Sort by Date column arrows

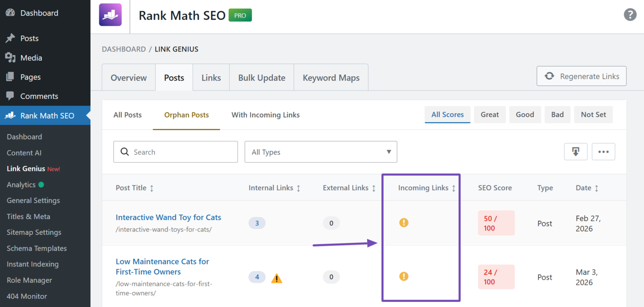click(597, 188)
